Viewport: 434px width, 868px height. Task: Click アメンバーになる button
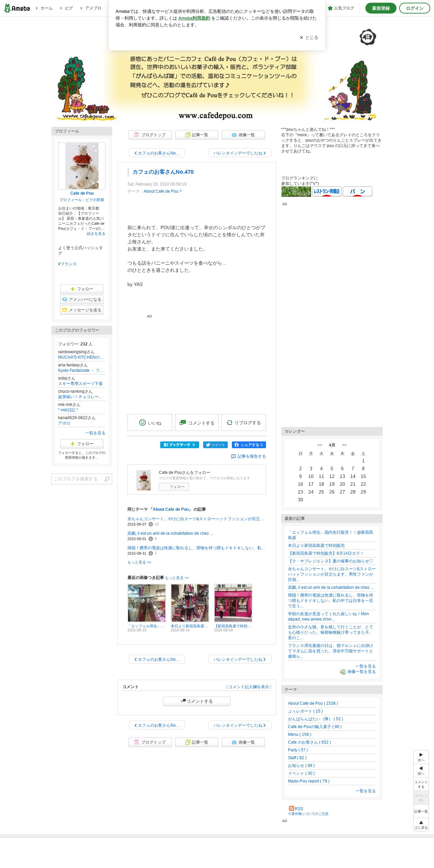pos(82,299)
